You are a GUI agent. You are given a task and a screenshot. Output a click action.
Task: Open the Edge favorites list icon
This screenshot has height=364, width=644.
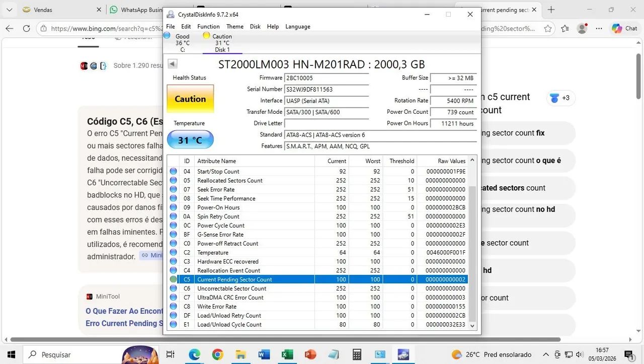(x=565, y=29)
